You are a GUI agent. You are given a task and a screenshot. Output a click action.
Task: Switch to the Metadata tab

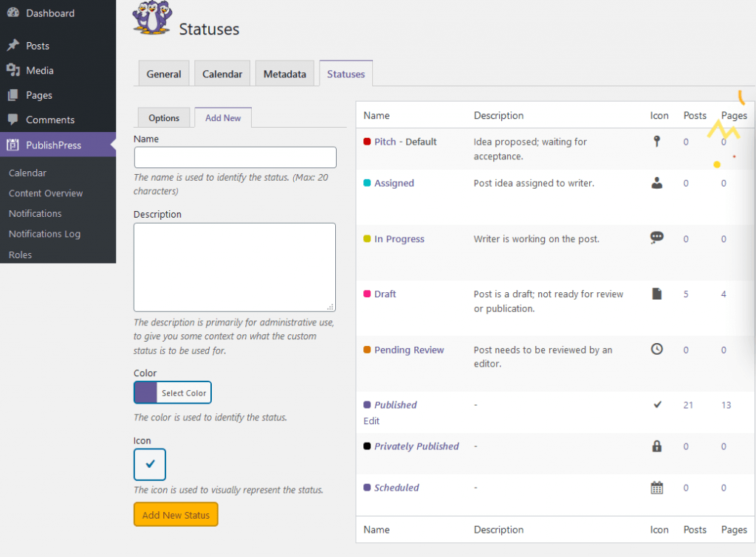click(x=284, y=74)
